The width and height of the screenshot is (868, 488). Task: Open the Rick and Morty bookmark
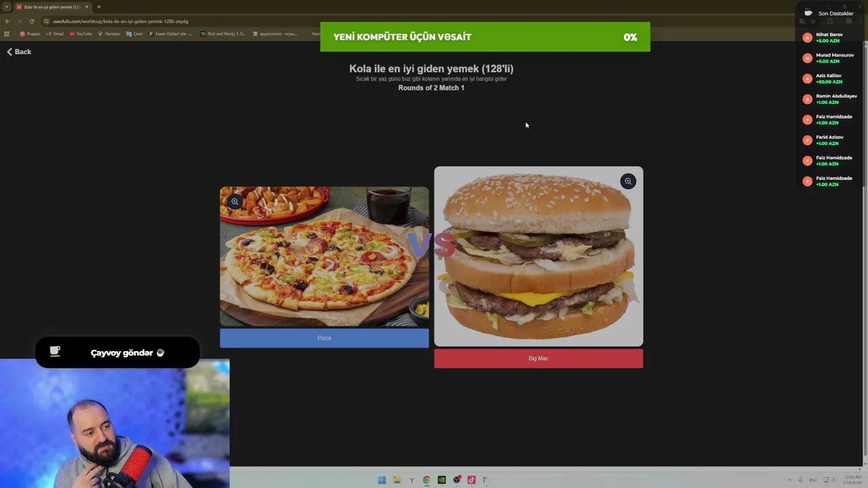click(x=222, y=33)
